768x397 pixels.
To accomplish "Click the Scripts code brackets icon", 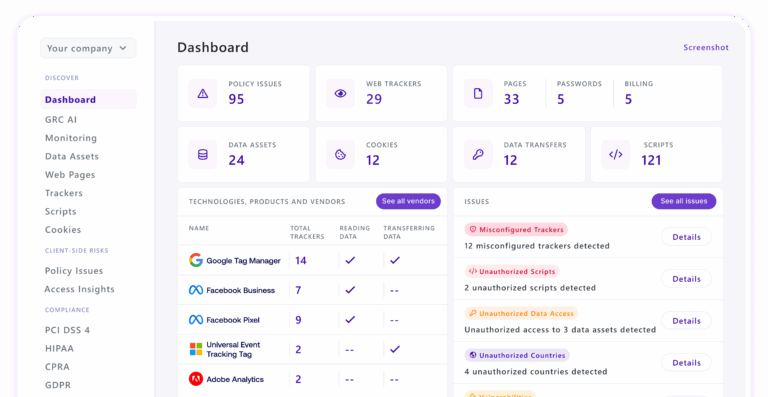I will (x=616, y=155).
